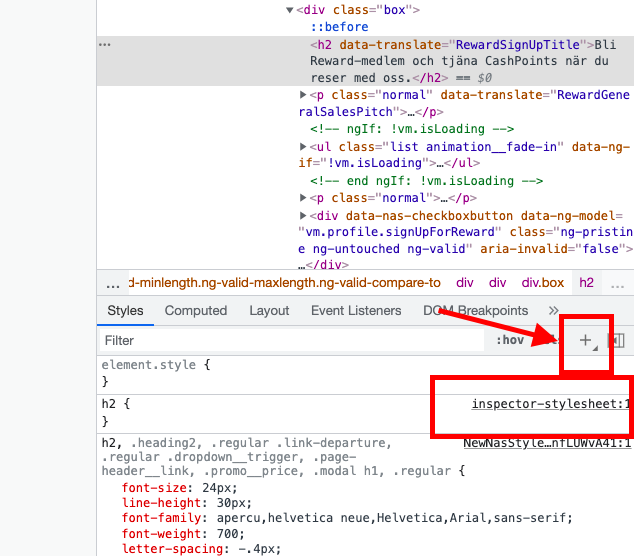The height and width of the screenshot is (556, 634).
Task: Toggle the :hov element state panel
Action: pos(510,340)
